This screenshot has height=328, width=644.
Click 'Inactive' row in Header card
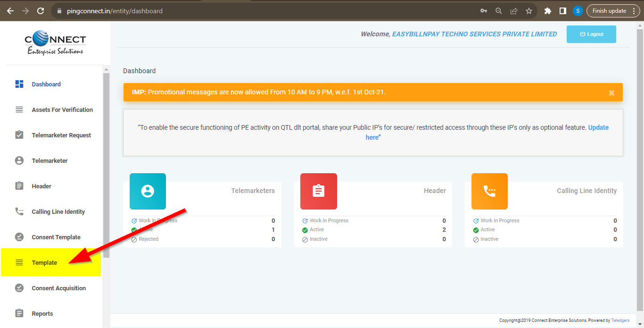click(x=373, y=239)
